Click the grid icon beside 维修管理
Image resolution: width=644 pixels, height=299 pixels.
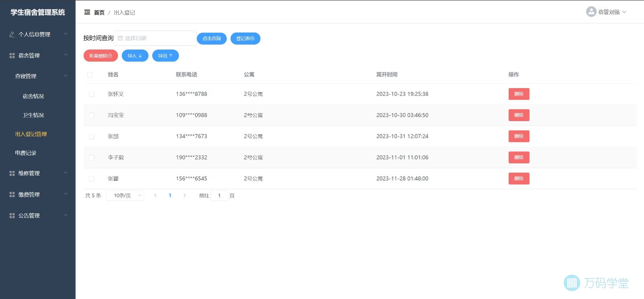(x=12, y=173)
